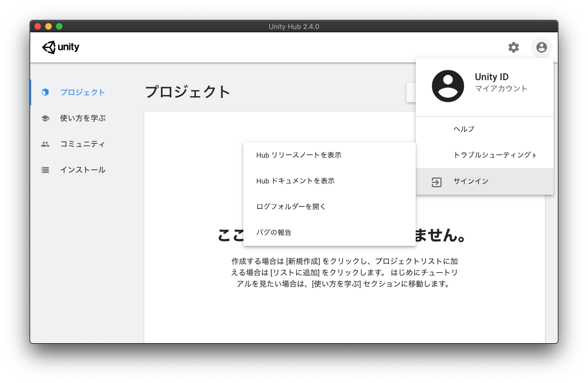Screen dimensions: 588x383
Task: Open マイアカウント link under Unity ID
Action: click(501, 89)
